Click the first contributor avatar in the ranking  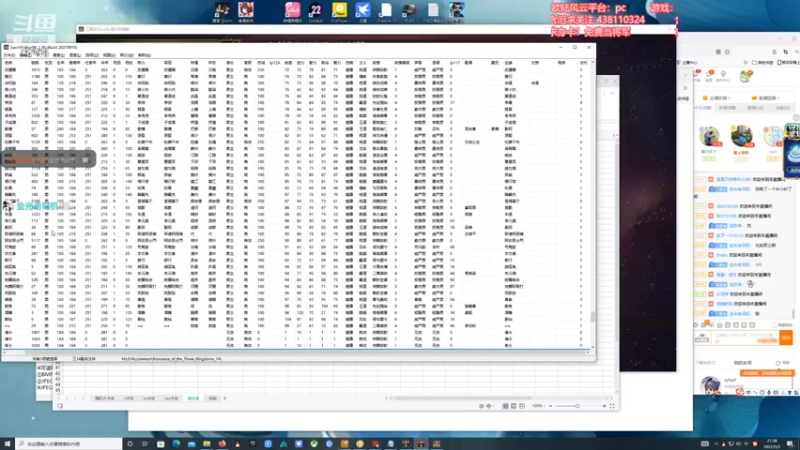[709, 136]
